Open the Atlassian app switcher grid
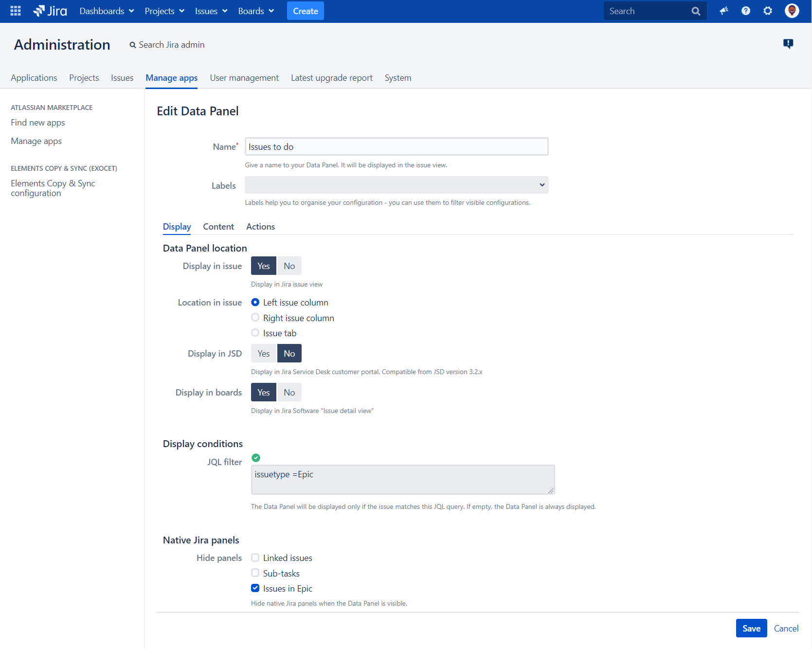Viewport: 812px width, 649px height. point(15,11)
